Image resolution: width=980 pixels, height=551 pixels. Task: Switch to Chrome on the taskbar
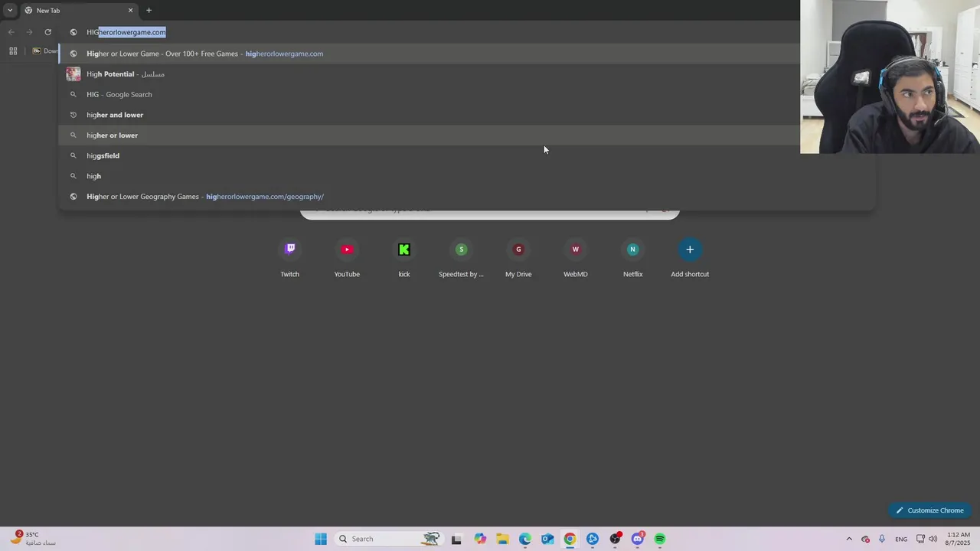[x=570, y=539]
